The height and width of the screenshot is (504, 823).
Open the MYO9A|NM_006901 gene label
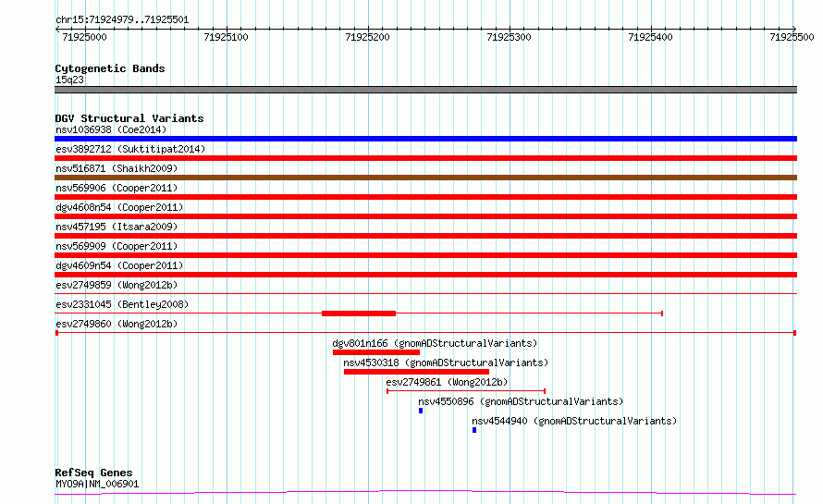[x=97, y=484]
